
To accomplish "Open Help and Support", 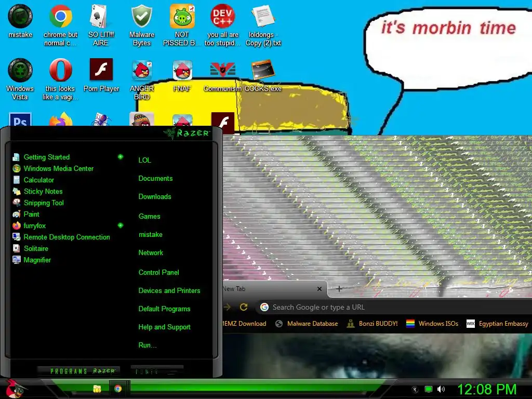I will (x=164, y=327).
